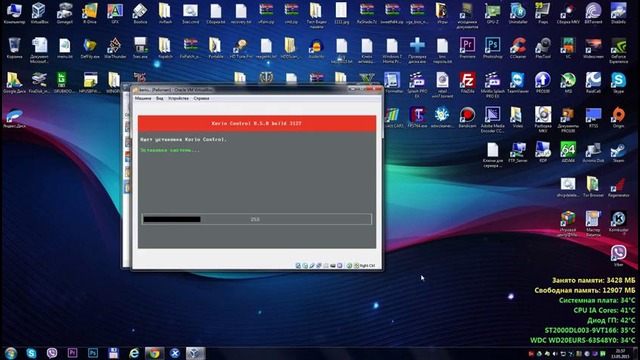Click the Right Ctrl host key indicator
This screenshot has height=360, width=640.
pyautogui.click(x=367, y=266)
